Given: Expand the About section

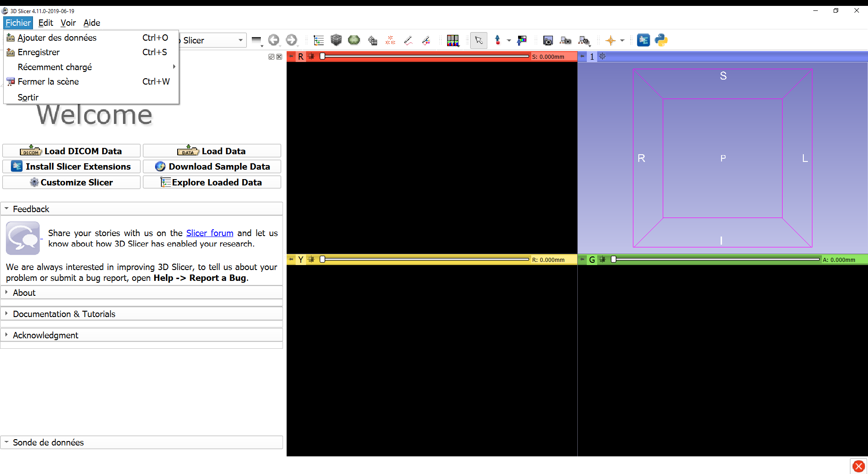Looking at the screenshot, I should tap(24, 293).
